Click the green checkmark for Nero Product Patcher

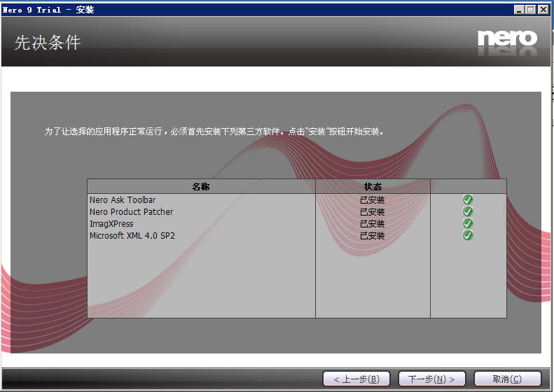(467, 211)
